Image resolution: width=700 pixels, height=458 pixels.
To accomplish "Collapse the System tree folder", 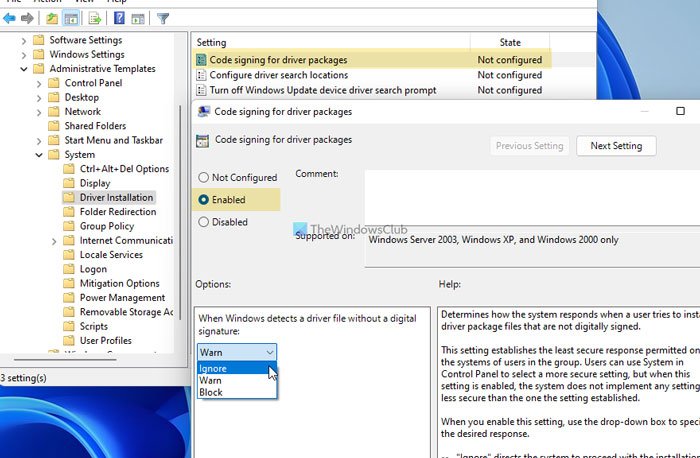I will (x=39, y=155).
